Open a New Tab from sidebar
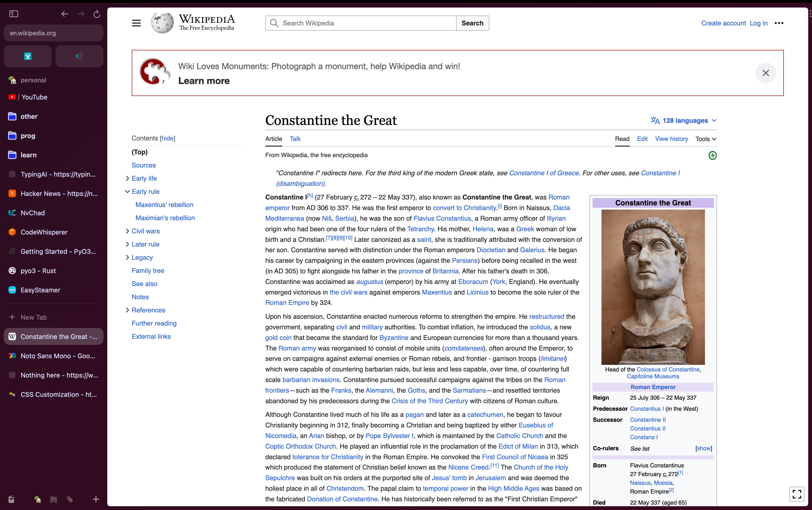The image size is (812, 510). 54,317
